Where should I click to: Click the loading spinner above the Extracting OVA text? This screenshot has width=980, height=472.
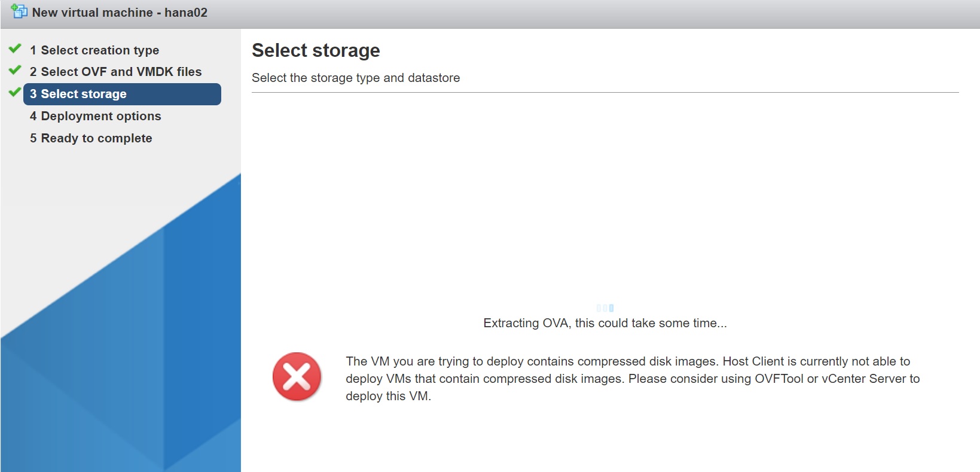605,308
